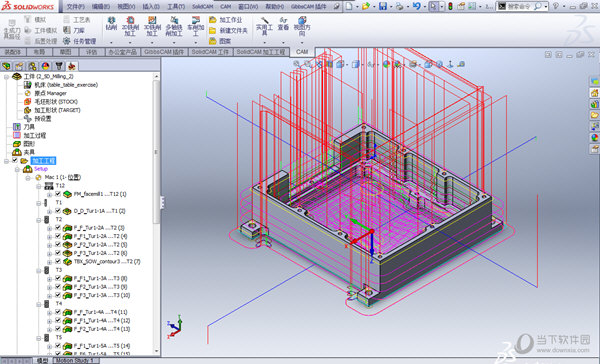Click the Appearances color ball in right task pane

pyautogui.click(x=594, y=137)
